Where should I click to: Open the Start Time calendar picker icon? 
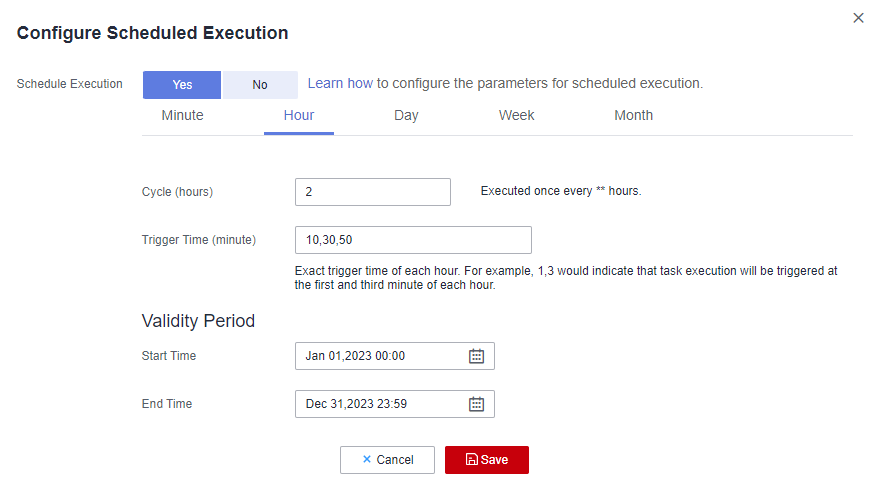pyautogui.click(x=477, y=356)
